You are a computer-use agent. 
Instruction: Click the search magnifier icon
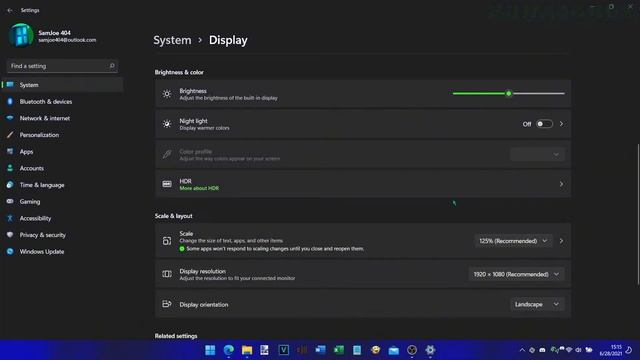point(112,66)
